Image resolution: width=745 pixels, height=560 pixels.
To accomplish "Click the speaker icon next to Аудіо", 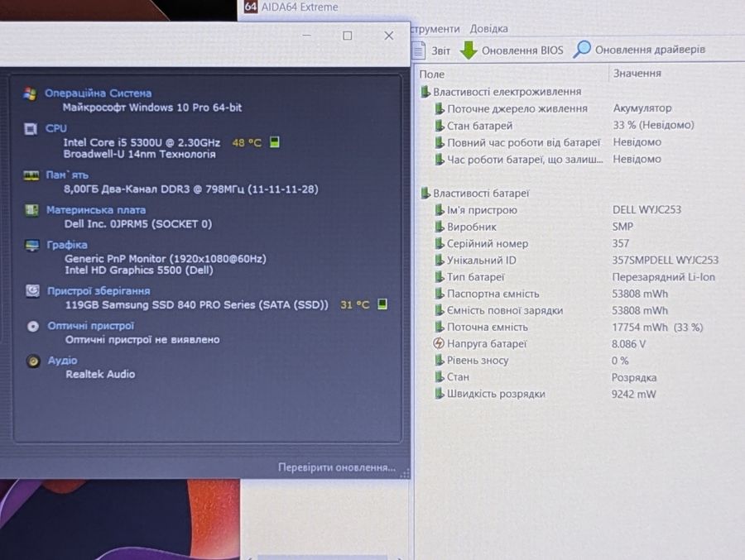I will (x=33, y=361).
